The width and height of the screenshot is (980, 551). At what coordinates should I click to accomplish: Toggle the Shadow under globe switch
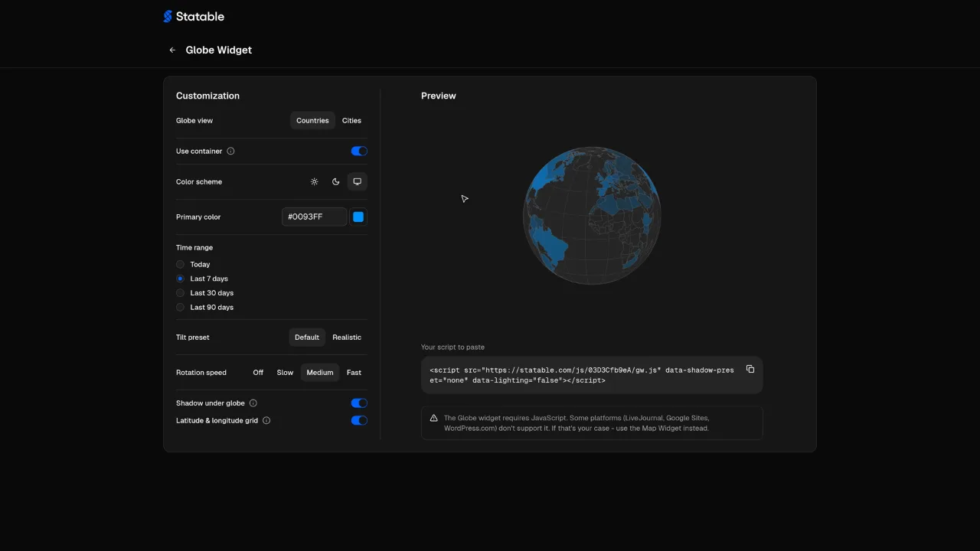[359, 403]
